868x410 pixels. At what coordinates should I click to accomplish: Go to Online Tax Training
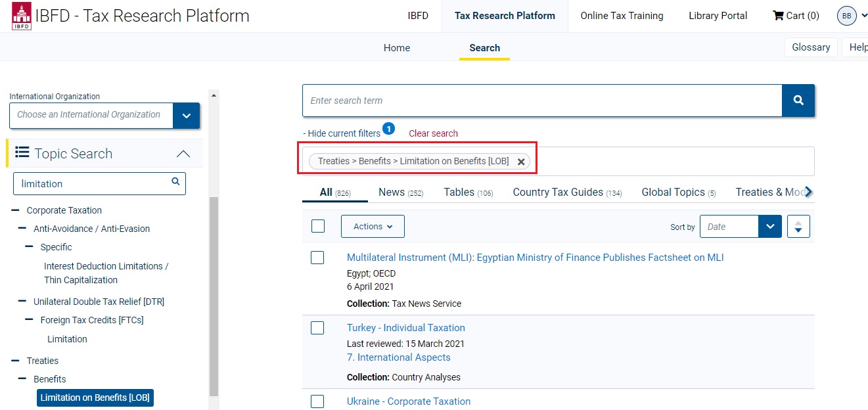coord(622,16)
